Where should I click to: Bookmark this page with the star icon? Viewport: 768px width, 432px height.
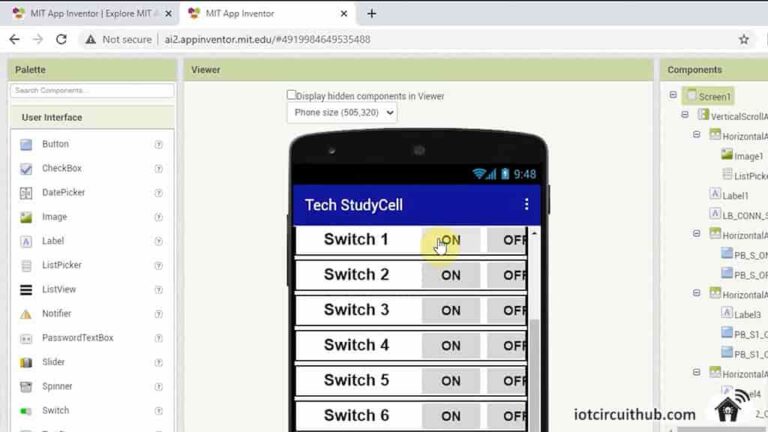(744, 39)
